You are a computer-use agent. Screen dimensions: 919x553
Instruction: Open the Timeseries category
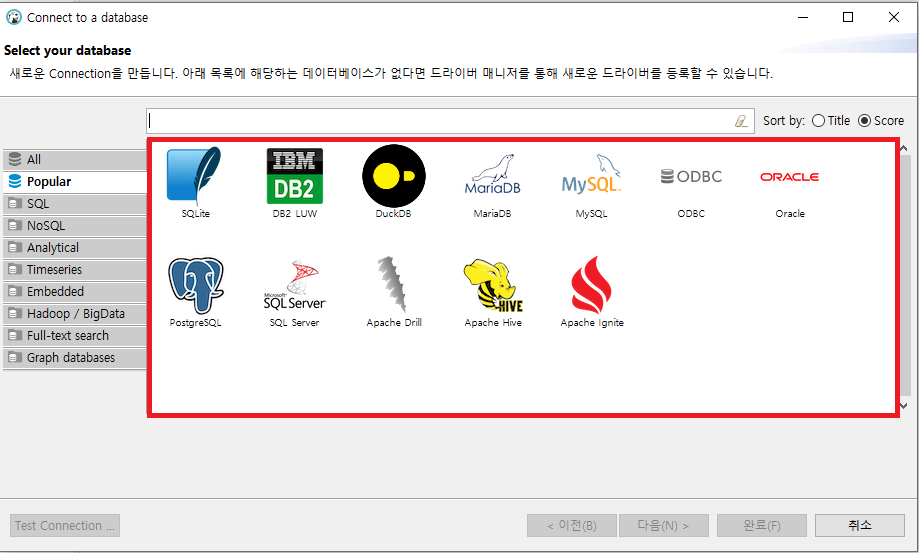point(74,269)
